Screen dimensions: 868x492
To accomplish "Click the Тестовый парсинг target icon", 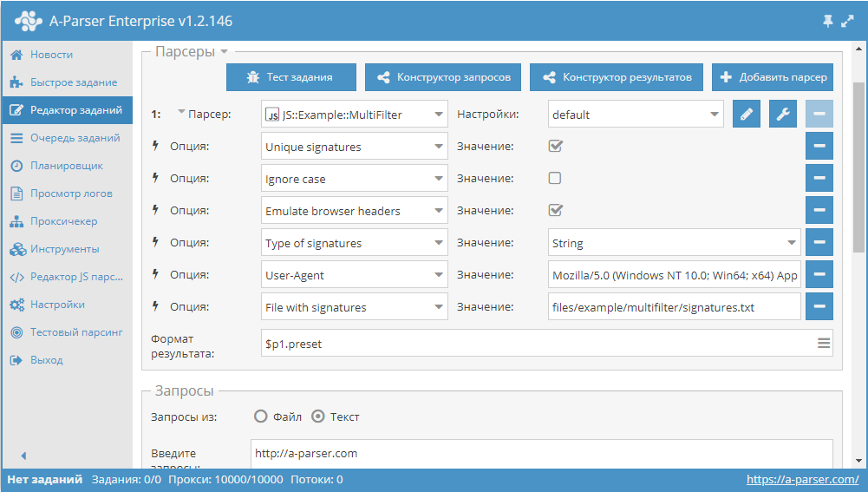I will tap(17, 331).
